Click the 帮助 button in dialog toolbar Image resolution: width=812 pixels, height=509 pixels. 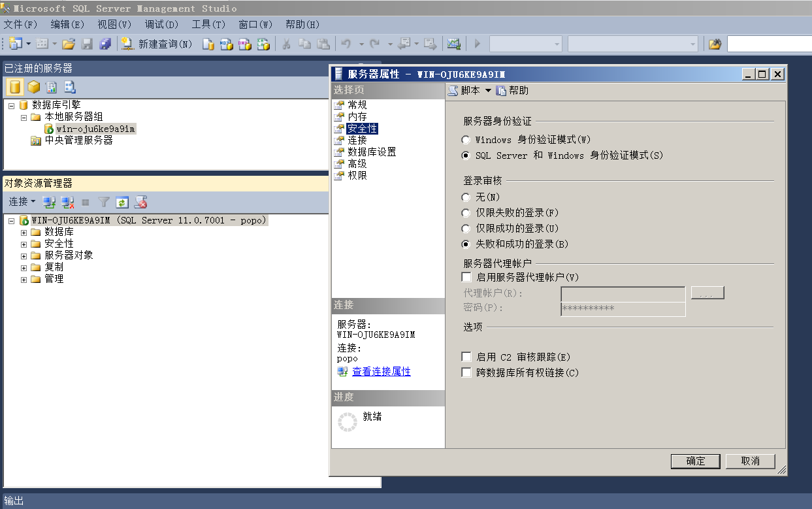(513, 91)
